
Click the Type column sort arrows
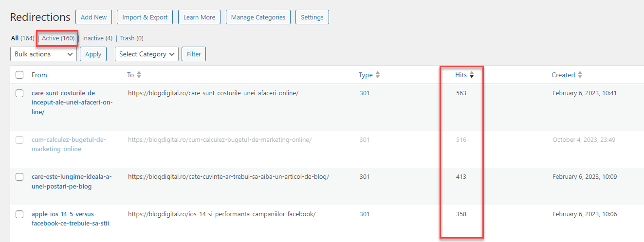click(378, 75)
